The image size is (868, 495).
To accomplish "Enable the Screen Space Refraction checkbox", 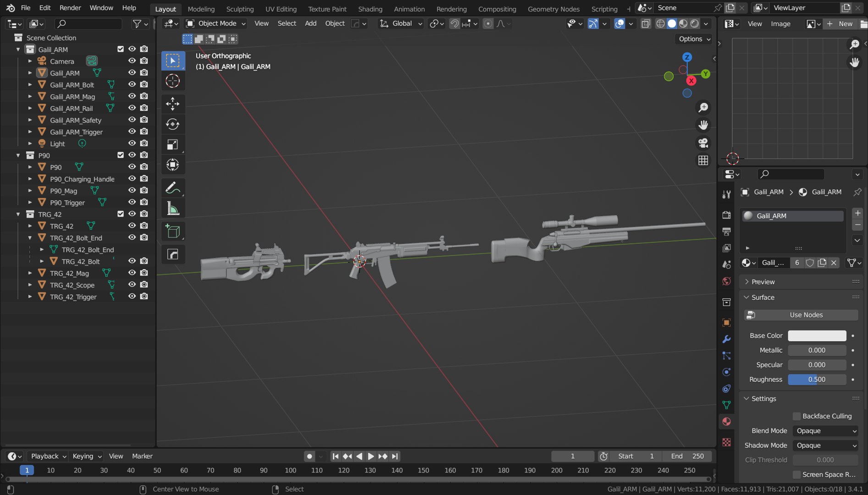I will click(797, 474).
